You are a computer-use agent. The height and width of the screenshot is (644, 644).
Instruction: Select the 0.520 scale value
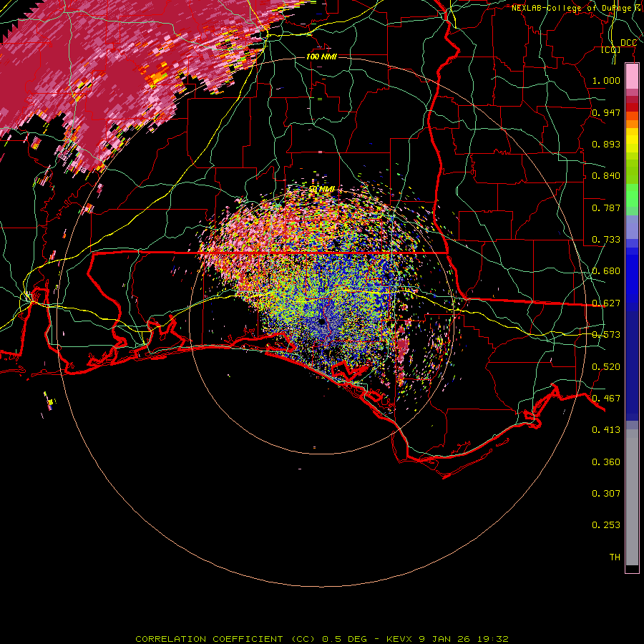pos(606,367)
